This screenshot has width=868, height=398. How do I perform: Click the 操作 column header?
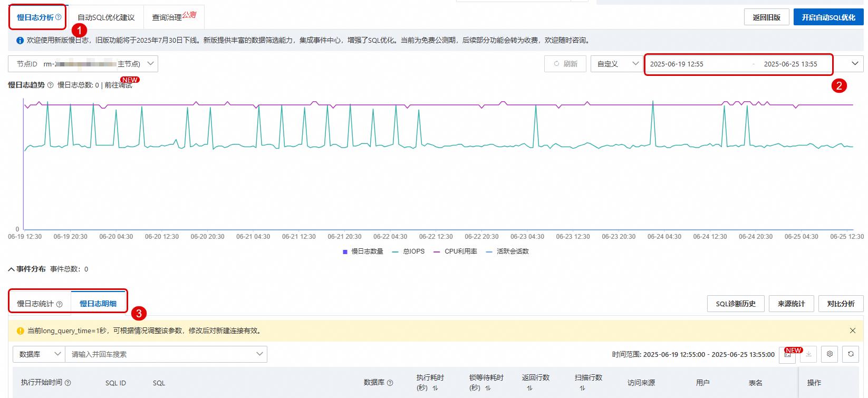[x=814, y=383]
